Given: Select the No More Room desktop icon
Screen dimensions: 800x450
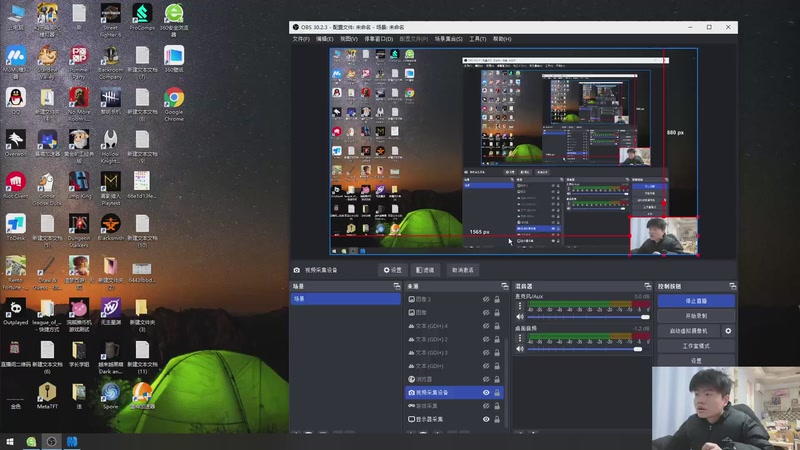Looking at the screenshot, I should pyautogui.click(x=79, y=104).
